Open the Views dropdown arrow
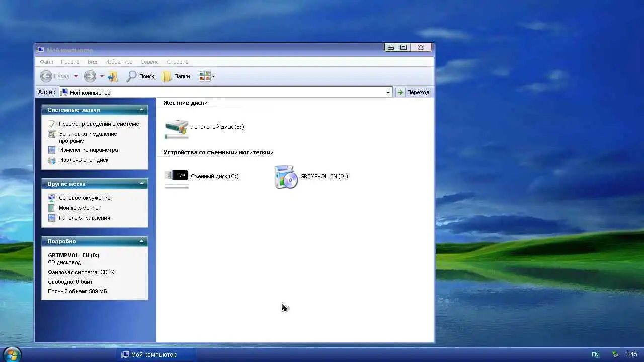 213,77
